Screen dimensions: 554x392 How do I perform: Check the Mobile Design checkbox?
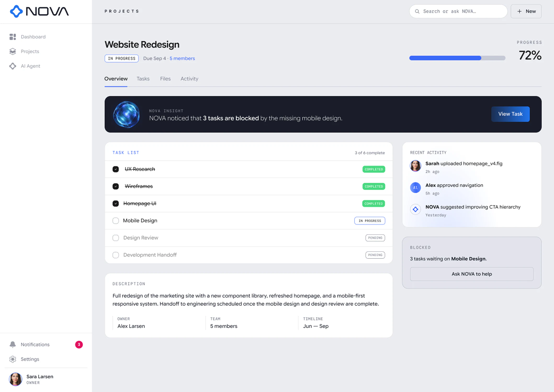point(116,221)
